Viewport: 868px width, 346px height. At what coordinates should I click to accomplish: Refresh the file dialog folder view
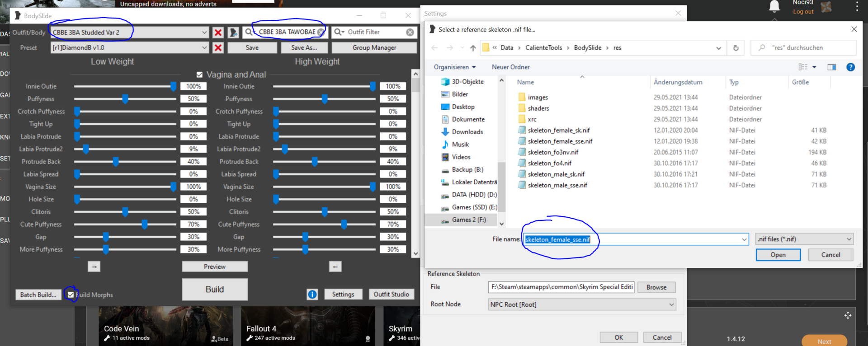click(736, 48)
